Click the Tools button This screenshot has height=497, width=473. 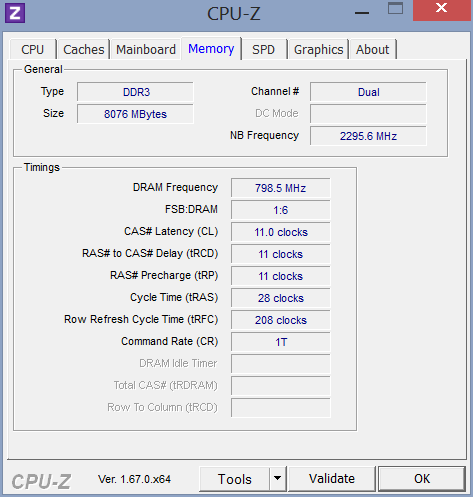234,479
